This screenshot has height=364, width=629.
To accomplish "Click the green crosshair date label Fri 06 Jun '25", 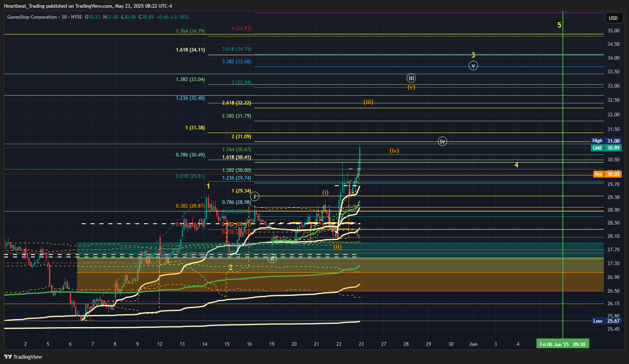I will (x=562, y=344).
